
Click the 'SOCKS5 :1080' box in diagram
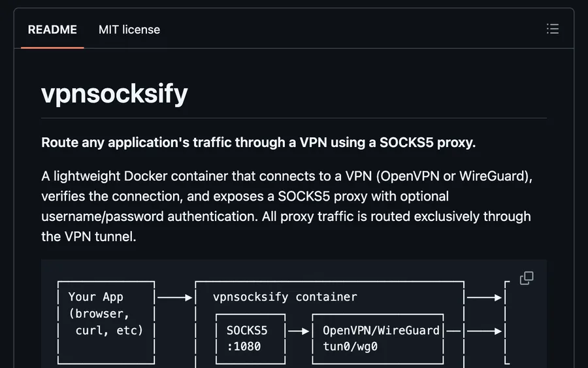pyautogui.click(x=250, y=339)
